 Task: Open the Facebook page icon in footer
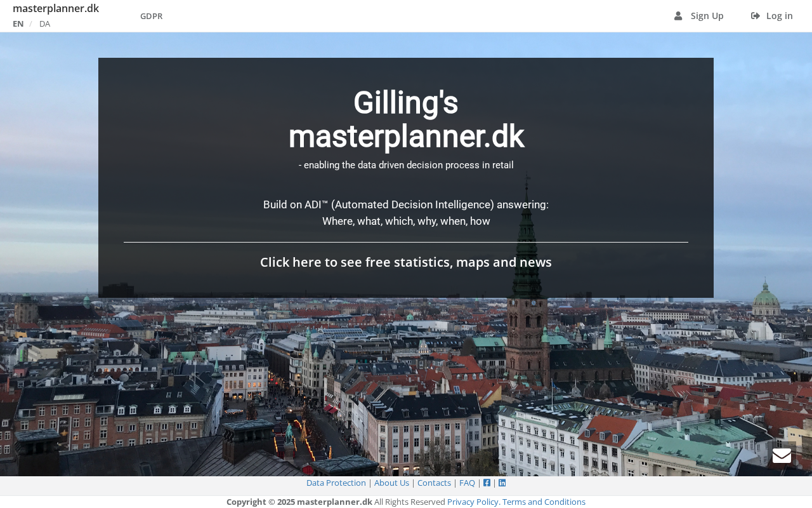point(487,483)
